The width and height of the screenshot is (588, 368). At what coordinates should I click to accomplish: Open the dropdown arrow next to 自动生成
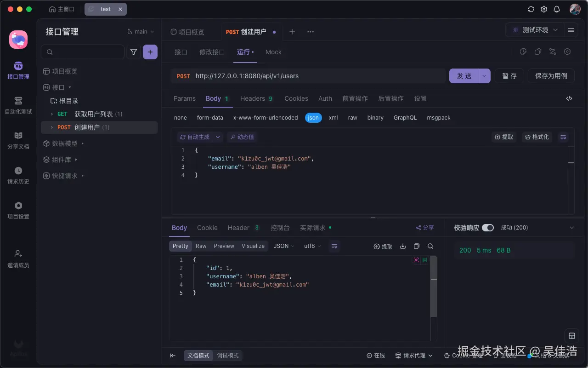tap(218, 137)
